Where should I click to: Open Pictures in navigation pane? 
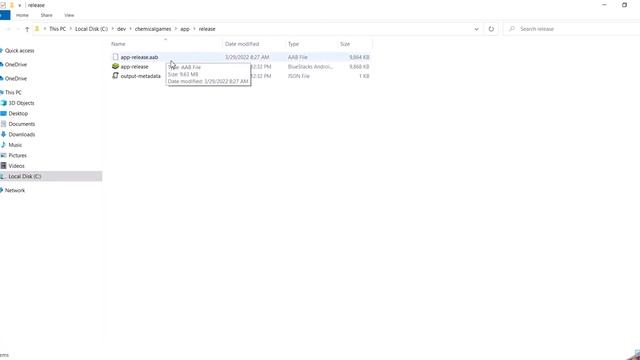coord(18,156)
